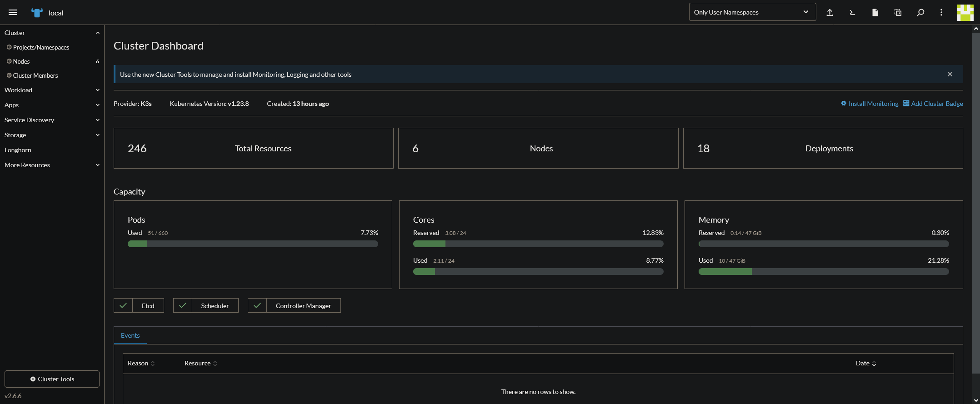Screen dimensions: 980x404
Task: Open Projects/Namespaces page
Action: pyautogui.click(x=41, y=47)
